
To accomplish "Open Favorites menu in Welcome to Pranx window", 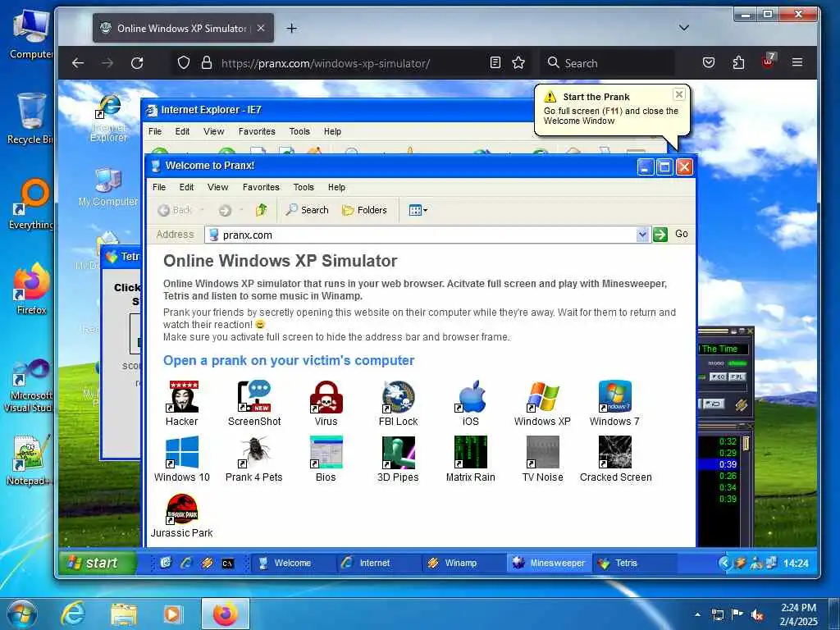I will click(x=261, y=187).
